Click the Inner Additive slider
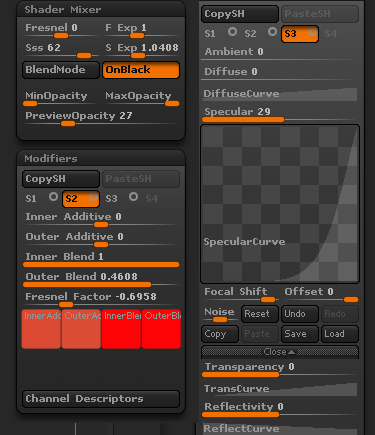 pyautogui.click(x=101, y=220)
